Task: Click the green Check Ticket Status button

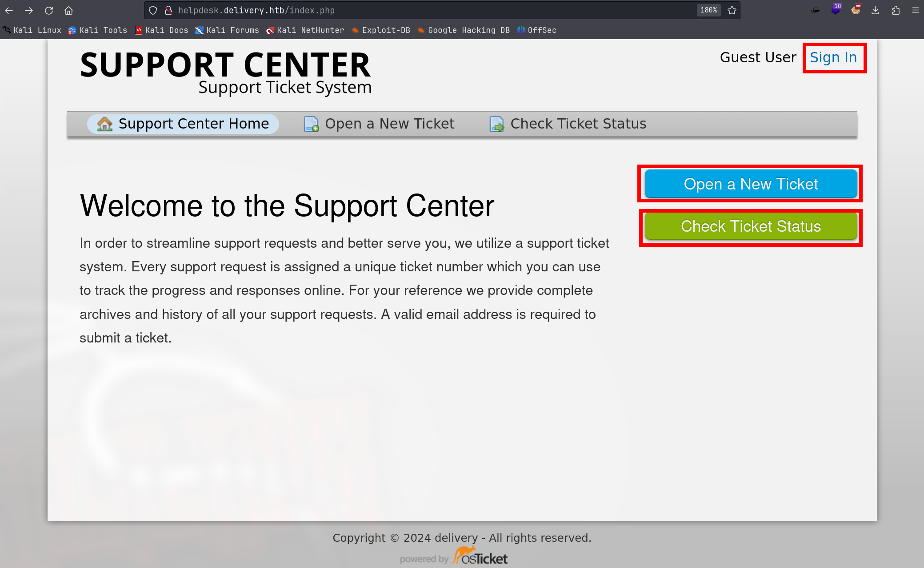Action: 751,226
